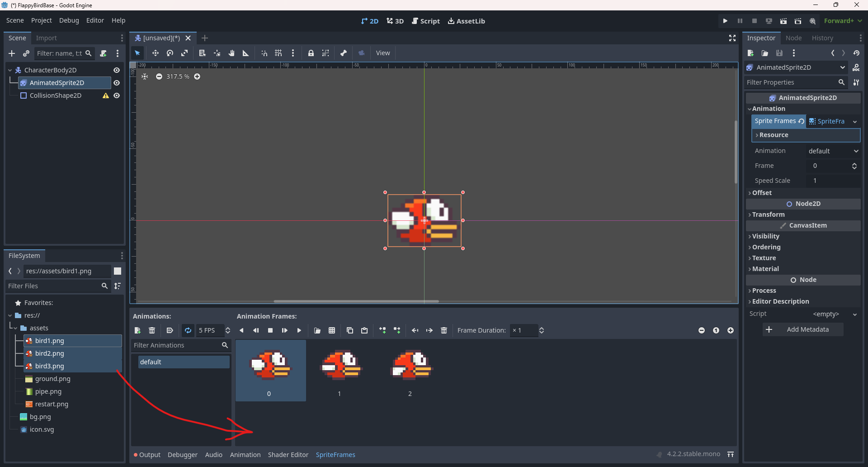Switch to the Script workspace

pyautogui.click(x=425, y=21)
